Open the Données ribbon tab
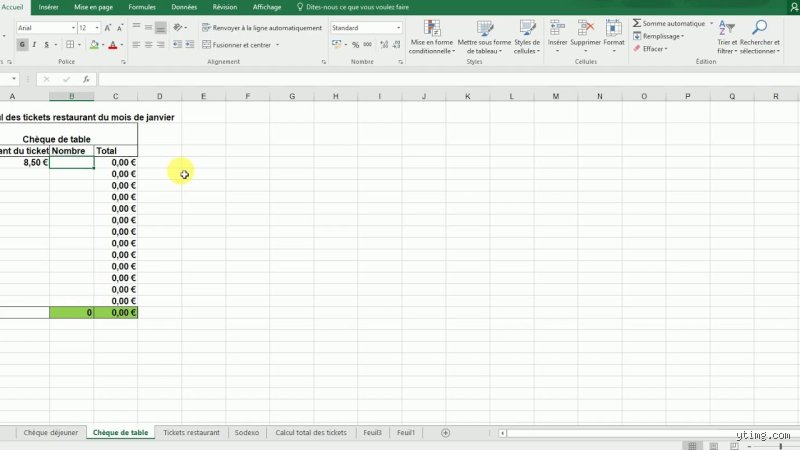The width and height of the screenshot is (800, 450). pos(184,7)
